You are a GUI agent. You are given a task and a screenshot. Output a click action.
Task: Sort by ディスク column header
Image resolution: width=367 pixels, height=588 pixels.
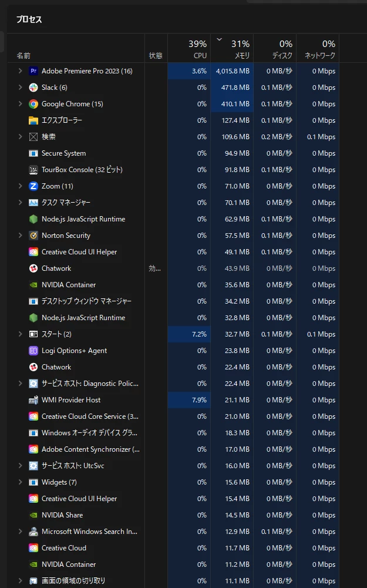275,48
